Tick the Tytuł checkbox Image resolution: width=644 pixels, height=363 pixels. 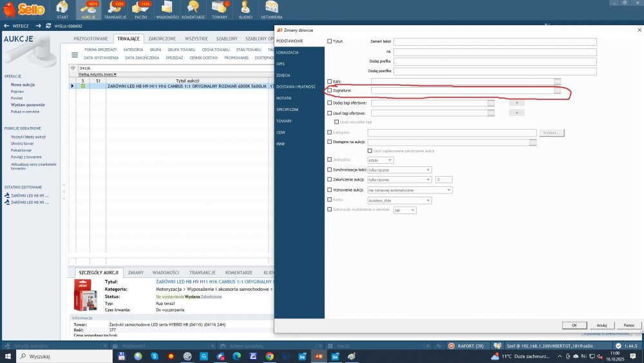click(x=329, y=41)
